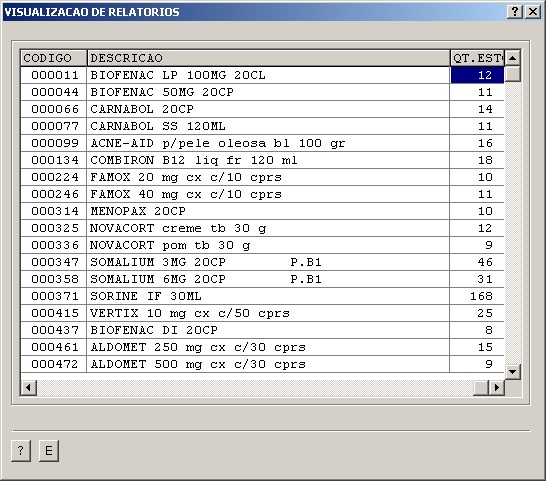Select row NOVACORT creme tb 30 g

point(262,228)
